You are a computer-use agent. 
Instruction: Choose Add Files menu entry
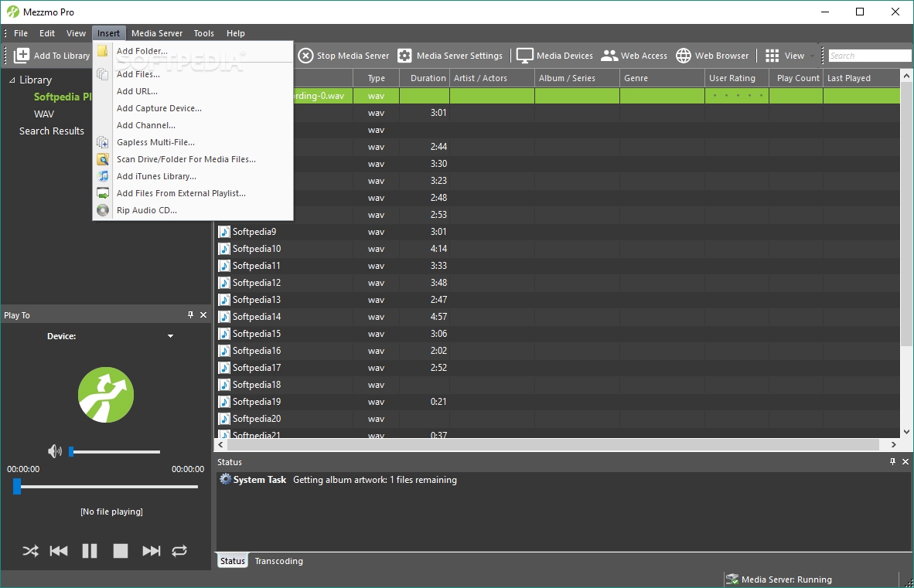(138, 74)
